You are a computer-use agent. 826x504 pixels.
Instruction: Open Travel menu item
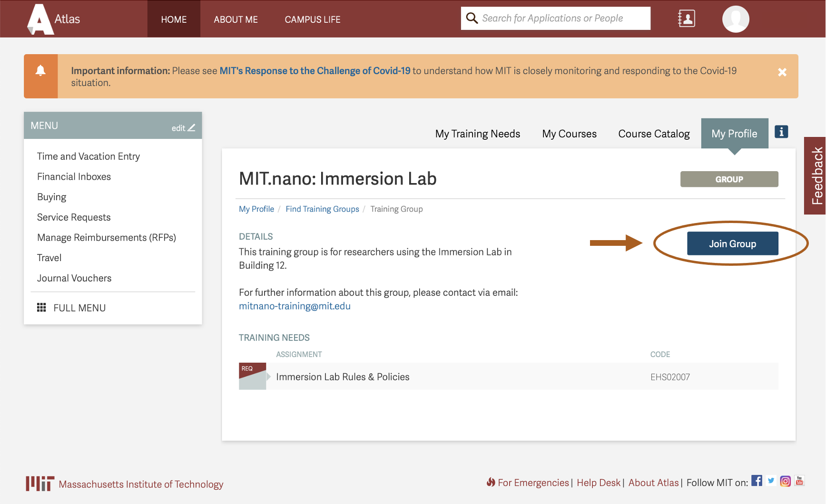49,258
